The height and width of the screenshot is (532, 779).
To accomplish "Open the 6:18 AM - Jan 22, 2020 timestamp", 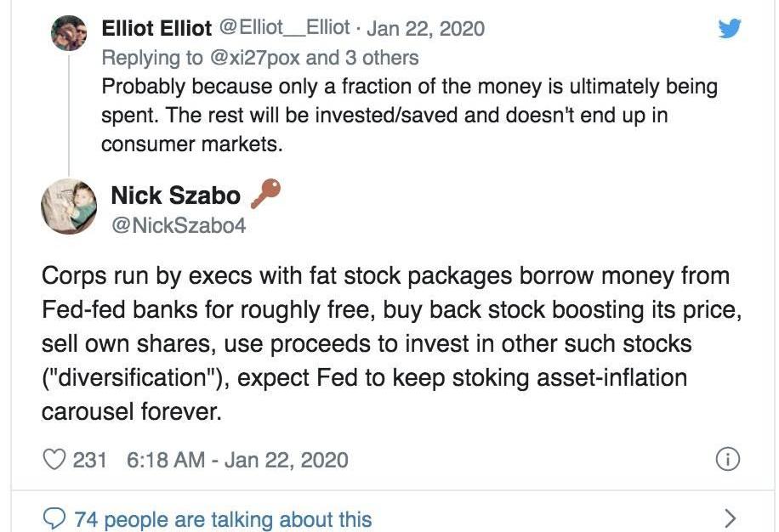I will tap(237, 460).
